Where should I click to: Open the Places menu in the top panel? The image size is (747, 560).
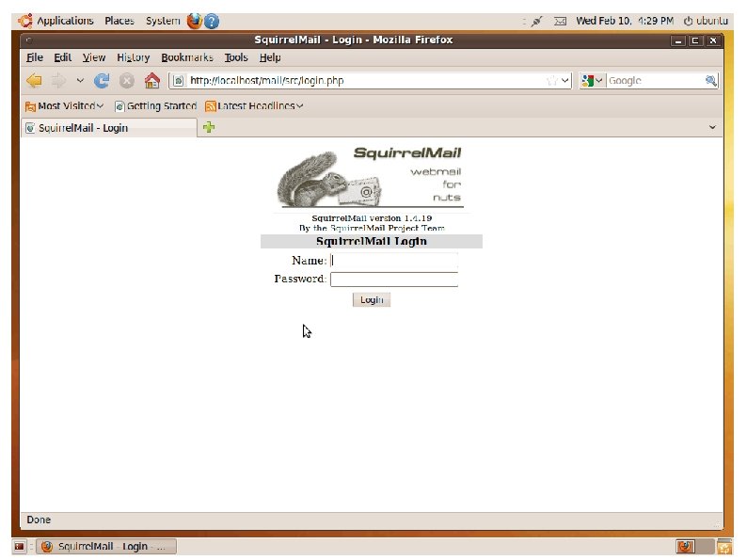point(119,21)
